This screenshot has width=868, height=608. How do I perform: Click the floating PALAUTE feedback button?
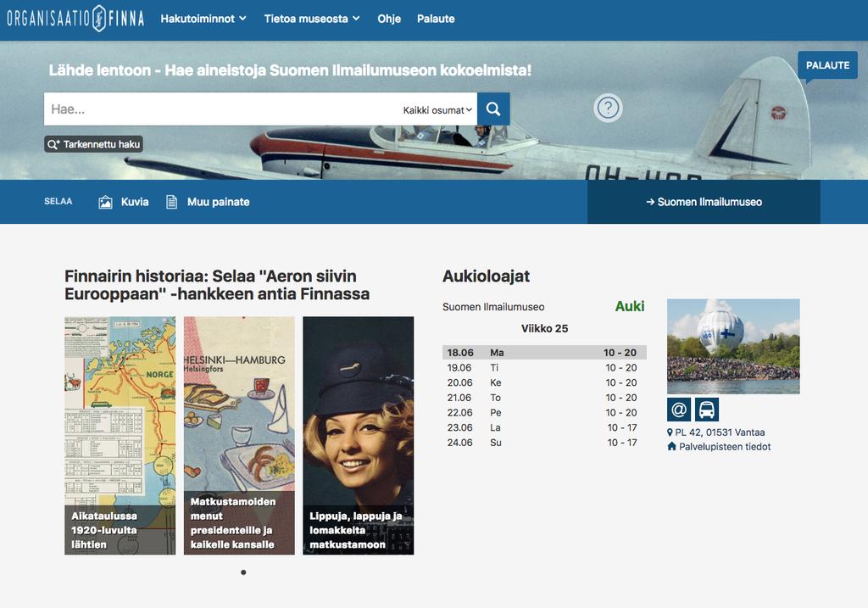[x=827, y=65]
